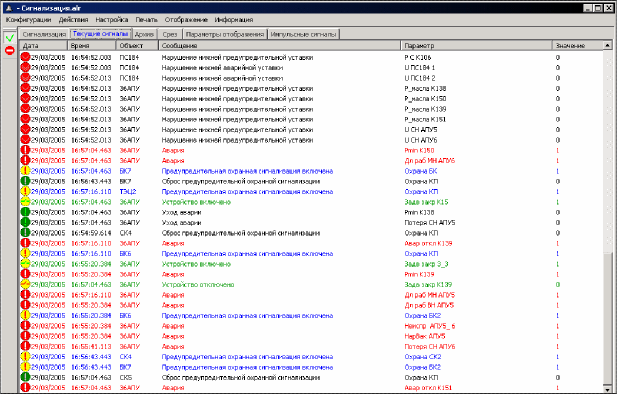Open the Печать menu

point(146,20)
